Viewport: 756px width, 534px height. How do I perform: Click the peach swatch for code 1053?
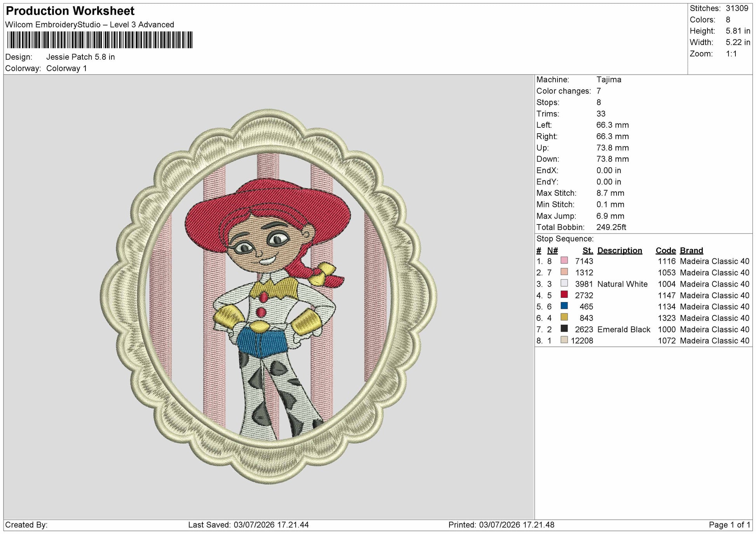pyautogui.click(x=564, y=272)
